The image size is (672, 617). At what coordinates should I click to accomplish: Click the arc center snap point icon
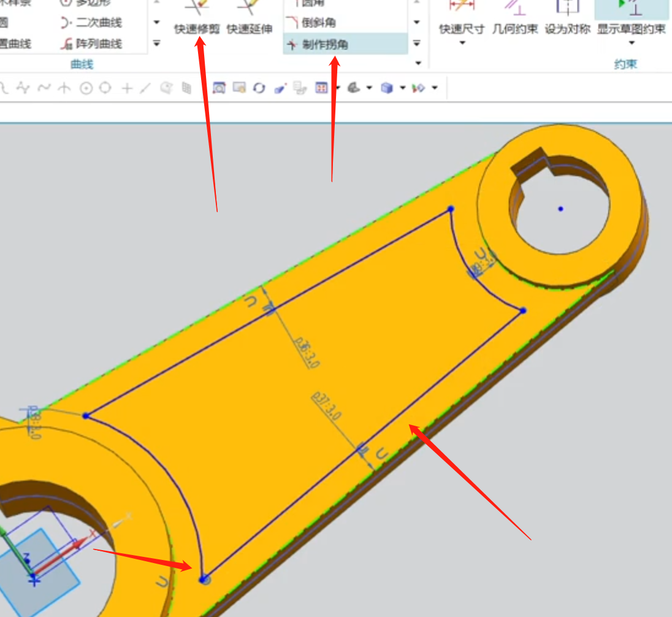click(86, 88)
